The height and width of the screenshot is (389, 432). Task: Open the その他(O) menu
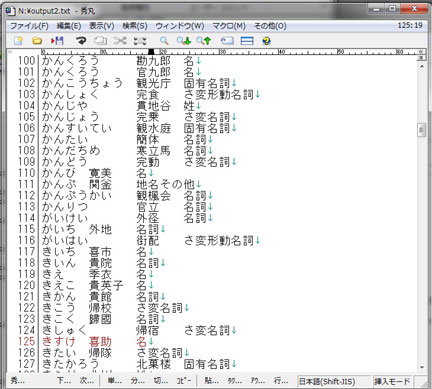pyautogui.click(x=270, y=26)
